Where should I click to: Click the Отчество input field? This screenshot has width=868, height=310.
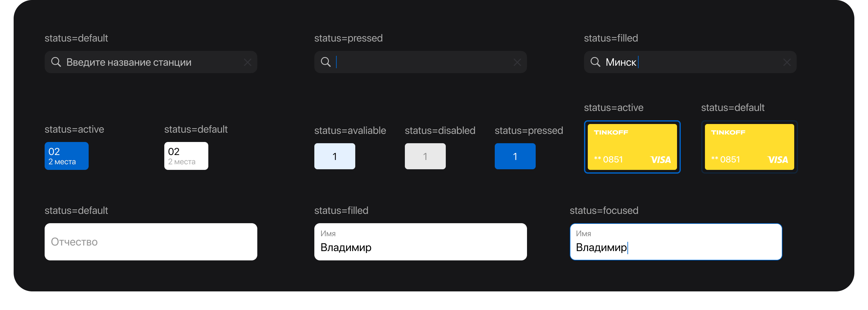click(151, 241)
